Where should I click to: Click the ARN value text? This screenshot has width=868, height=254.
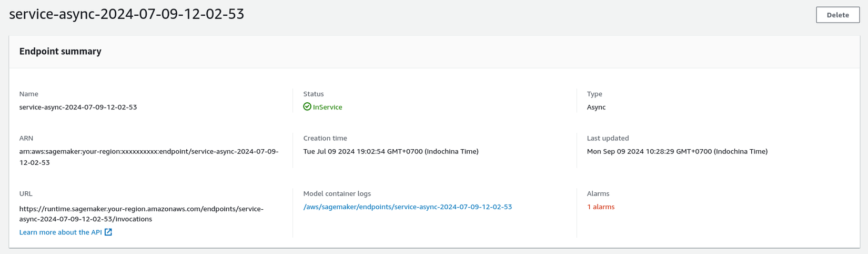149,157
